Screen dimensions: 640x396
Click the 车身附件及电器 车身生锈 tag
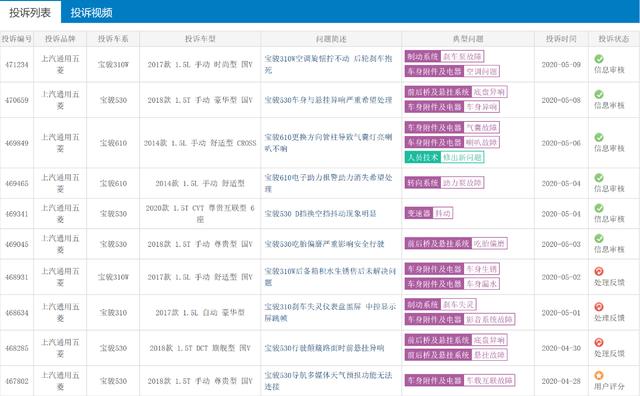pyautogui.click(x=452, y=269)
